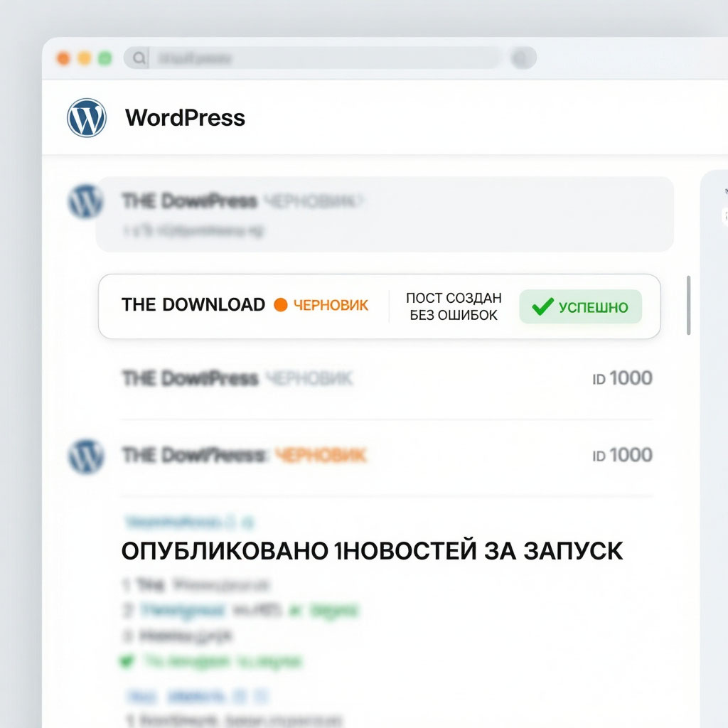
Task: Click the УСПЕШНО status badge
Action: [x=580, y=306]
